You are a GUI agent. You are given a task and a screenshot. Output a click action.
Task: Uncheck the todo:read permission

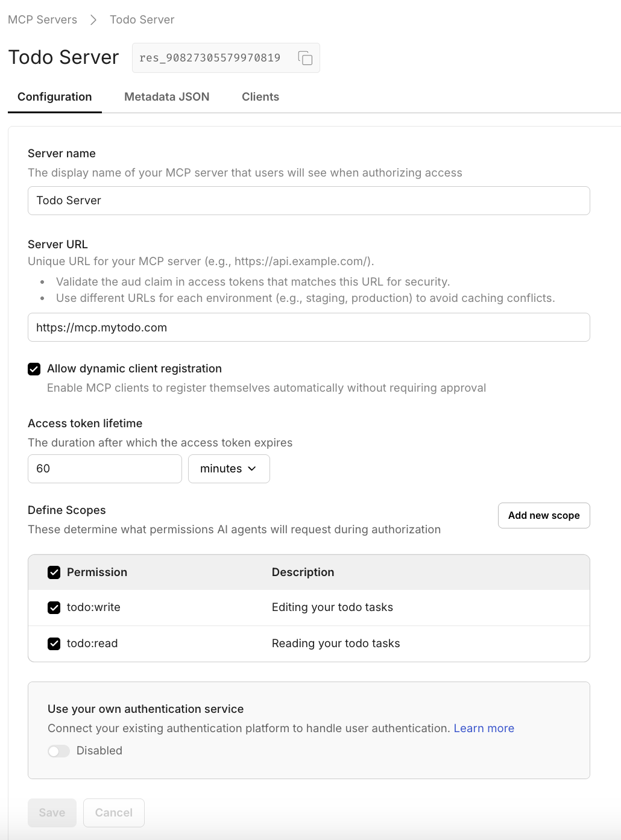point(54,644)
